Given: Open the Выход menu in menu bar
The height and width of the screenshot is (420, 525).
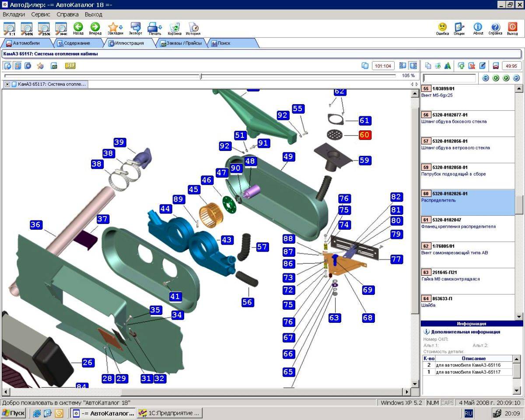Looking at the screenshot, I should pyautogui.click(x=94, y=14).
